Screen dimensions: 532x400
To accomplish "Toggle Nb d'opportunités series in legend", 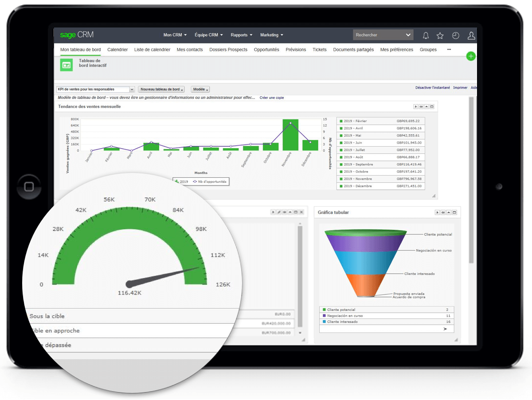I will tap(210, 182).
